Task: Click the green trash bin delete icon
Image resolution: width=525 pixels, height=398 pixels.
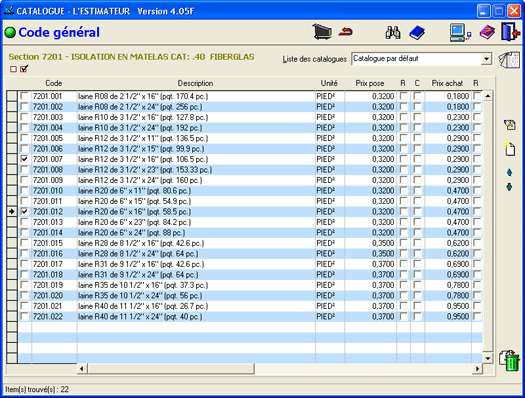Action: [509, 361]
